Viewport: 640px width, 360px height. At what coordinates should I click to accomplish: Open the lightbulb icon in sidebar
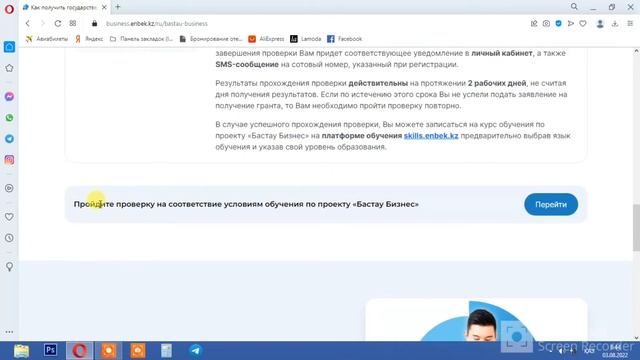pyautogui.click(x=9, y=267)
